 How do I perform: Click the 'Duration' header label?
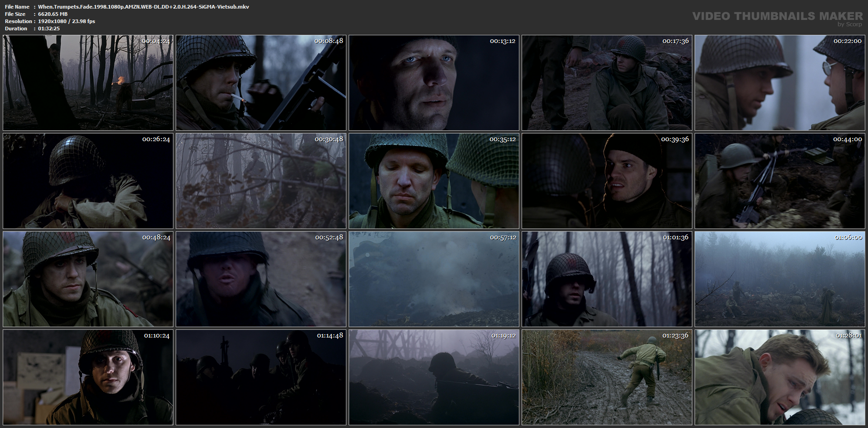coord(16,29)
